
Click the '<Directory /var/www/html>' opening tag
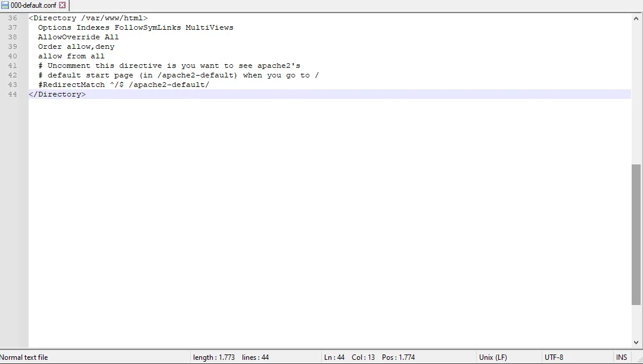click(x=88, y=18)
